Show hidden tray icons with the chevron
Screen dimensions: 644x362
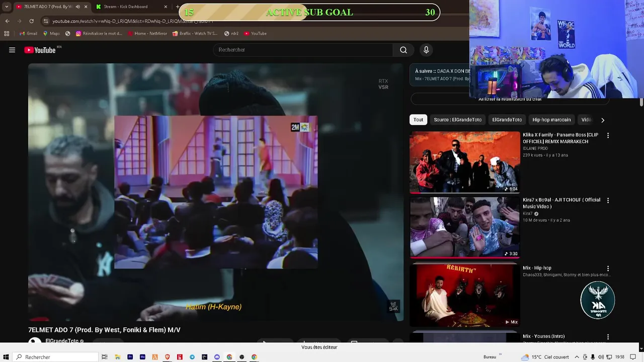click(x=577, y=357)
